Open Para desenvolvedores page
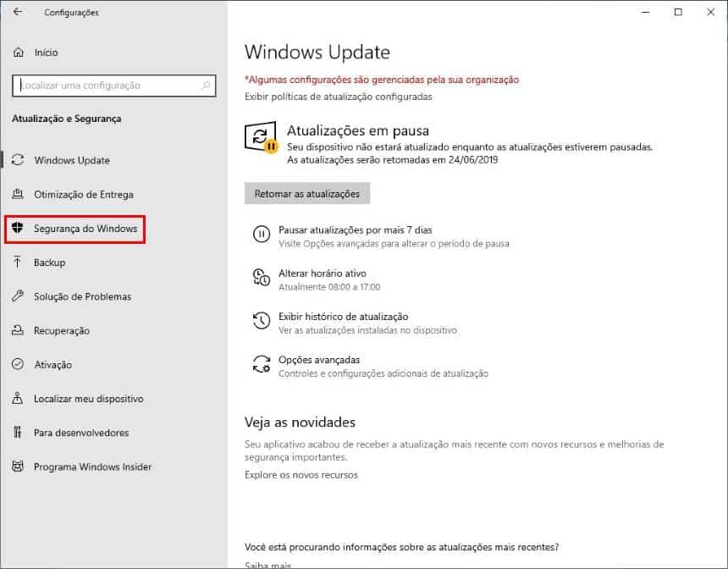 click(x=81, y=433)
